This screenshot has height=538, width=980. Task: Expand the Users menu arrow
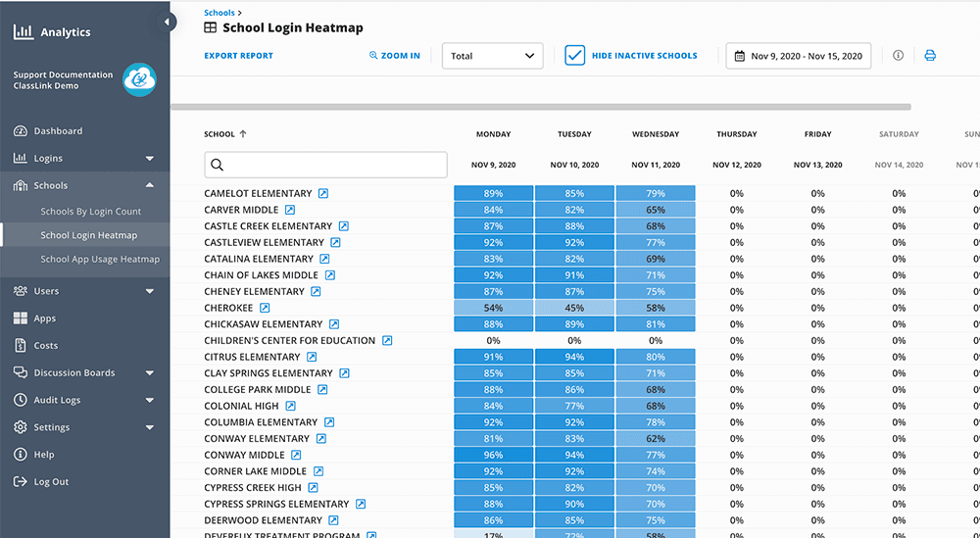point(149,291)
